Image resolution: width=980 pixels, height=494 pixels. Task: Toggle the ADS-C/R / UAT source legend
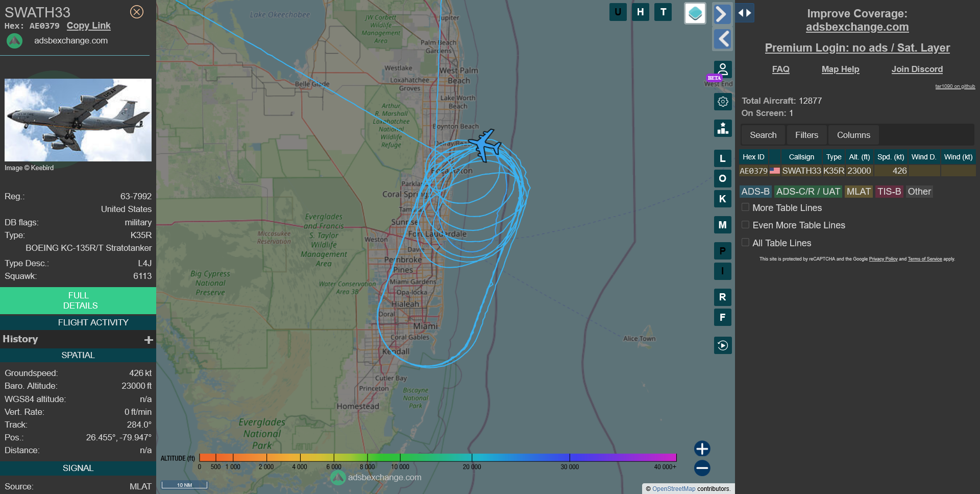808,192
